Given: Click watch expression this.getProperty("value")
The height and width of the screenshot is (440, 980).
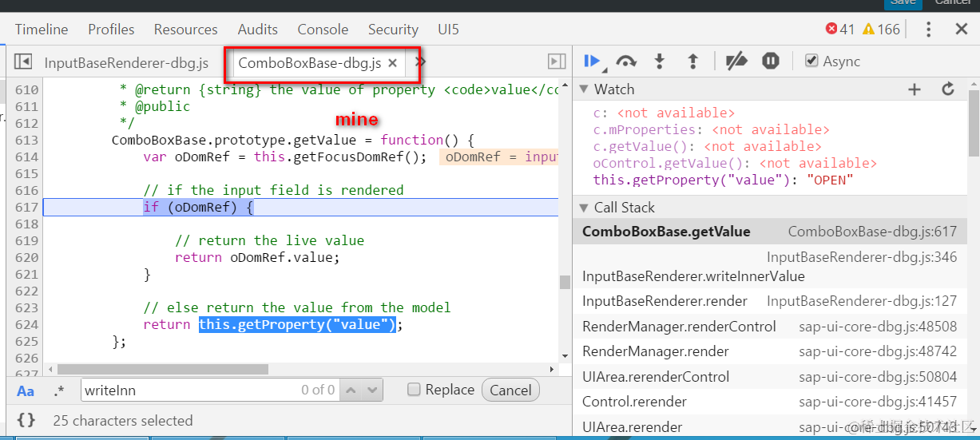Looking at the screenshot, I should (x=724, y=180).
